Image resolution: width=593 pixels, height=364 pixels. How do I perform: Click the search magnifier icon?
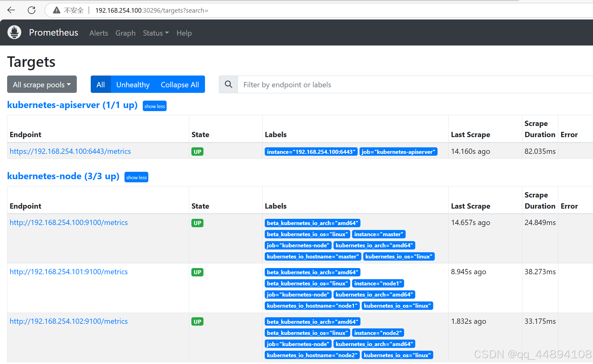click(229, 84)
